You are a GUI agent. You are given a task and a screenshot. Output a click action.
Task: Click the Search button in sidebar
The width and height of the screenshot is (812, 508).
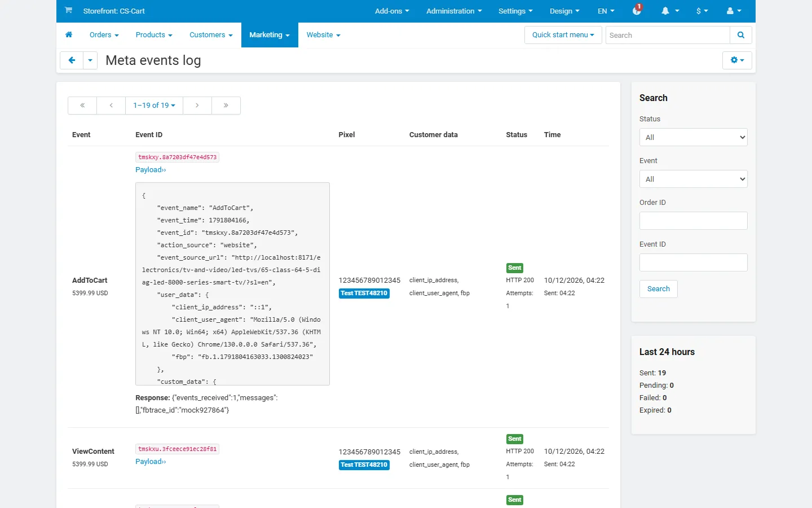(x=659, y=289)
